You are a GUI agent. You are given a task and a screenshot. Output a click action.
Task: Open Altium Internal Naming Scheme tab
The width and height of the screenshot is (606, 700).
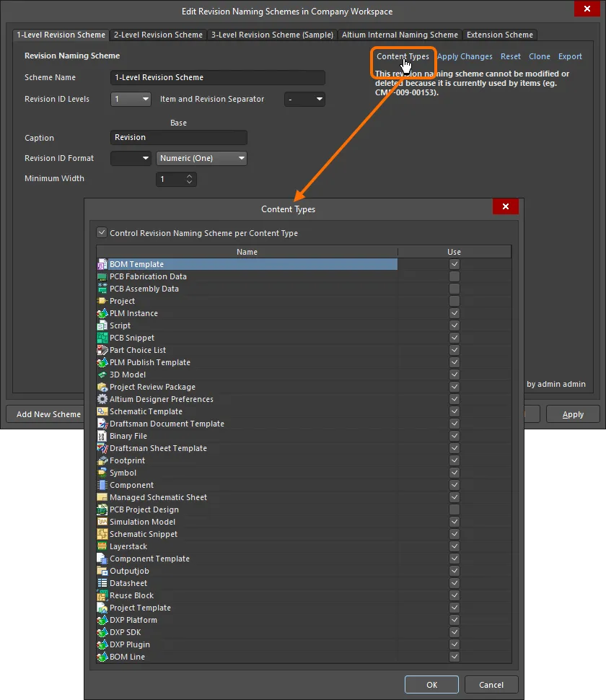point(400,35)
